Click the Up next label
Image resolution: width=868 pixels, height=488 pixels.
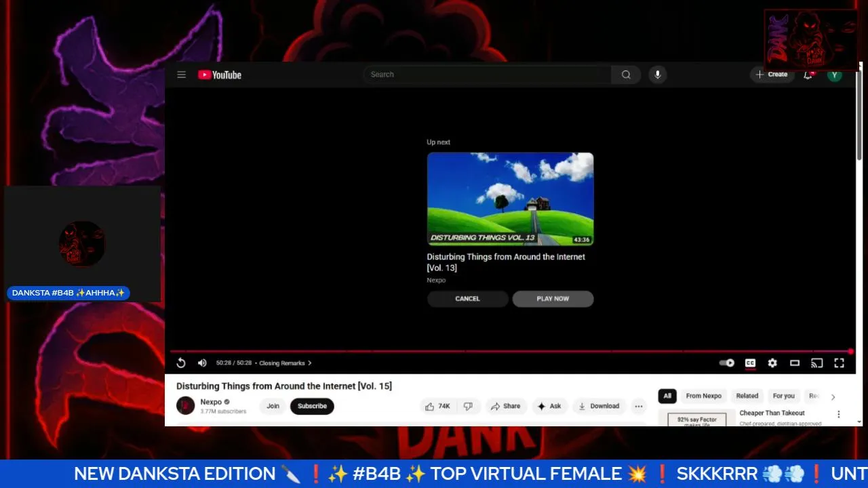coord(438,142)
